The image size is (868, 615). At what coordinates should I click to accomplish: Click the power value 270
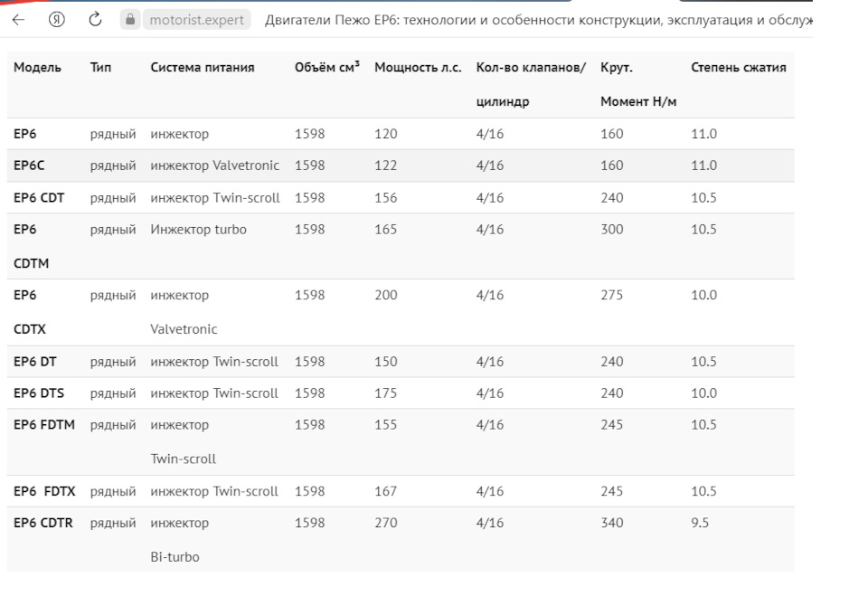386,523
